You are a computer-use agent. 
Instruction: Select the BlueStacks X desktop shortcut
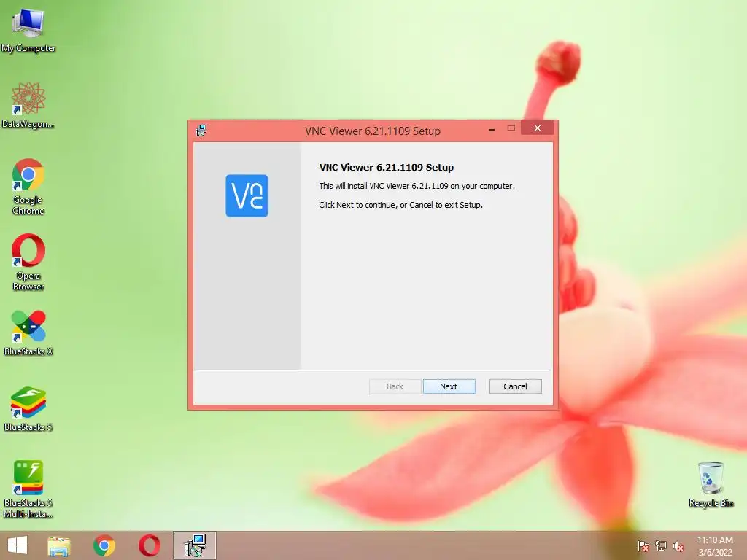pyautogui.click(x=28, y=333)
